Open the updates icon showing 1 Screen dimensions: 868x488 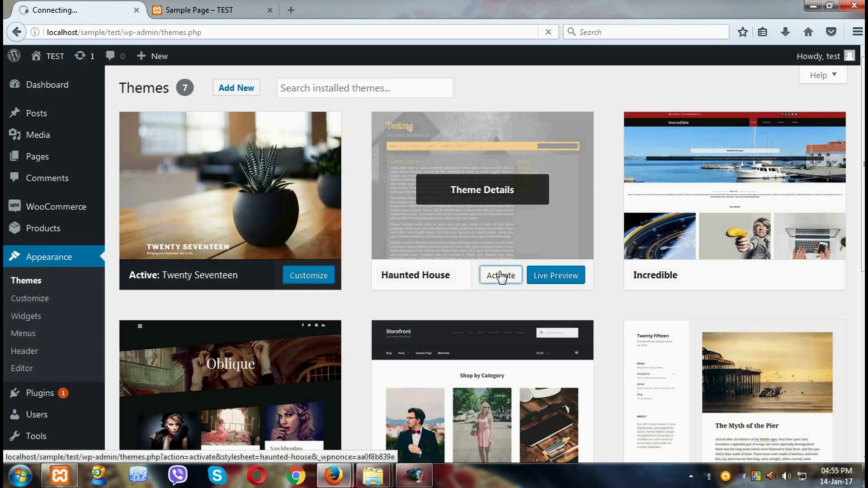[x=85, y=56]
